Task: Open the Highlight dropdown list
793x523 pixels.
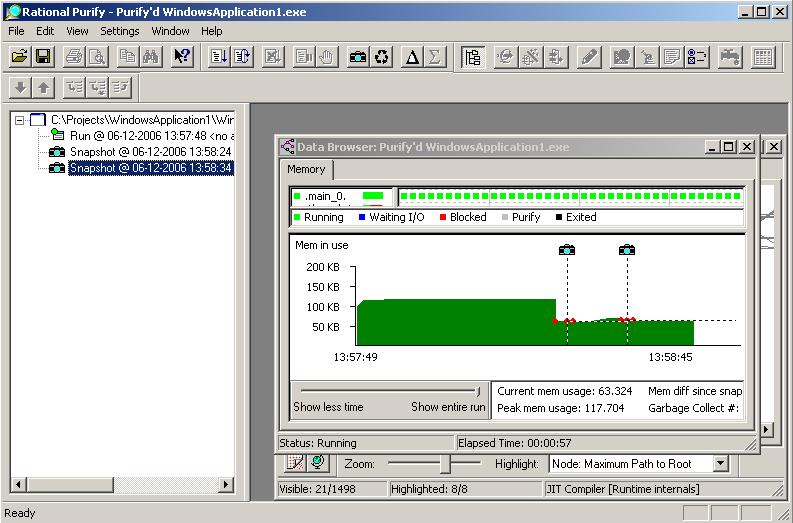Action: [x=720, y=464]
